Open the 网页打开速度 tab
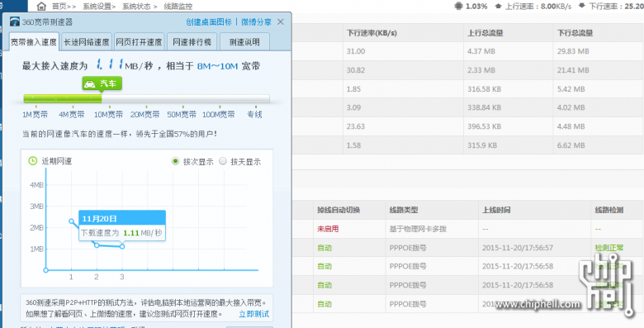This screenshot has width=644, height=328. [x=140, y=42]
